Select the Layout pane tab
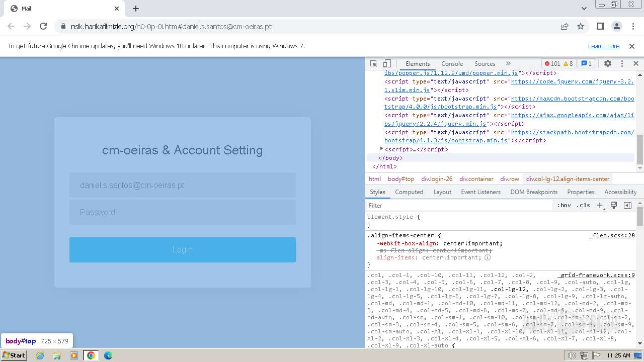The image size is (644, 362). click(x=442, y=192)
